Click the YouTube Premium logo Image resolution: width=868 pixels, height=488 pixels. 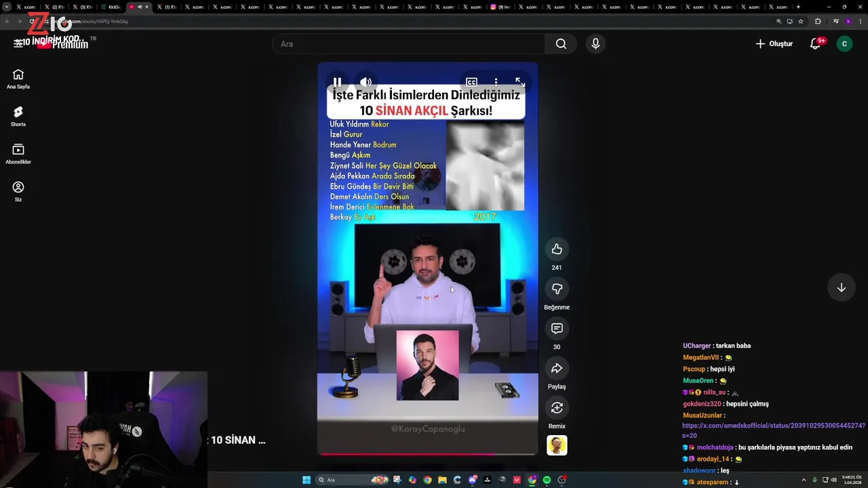[62, 43]
